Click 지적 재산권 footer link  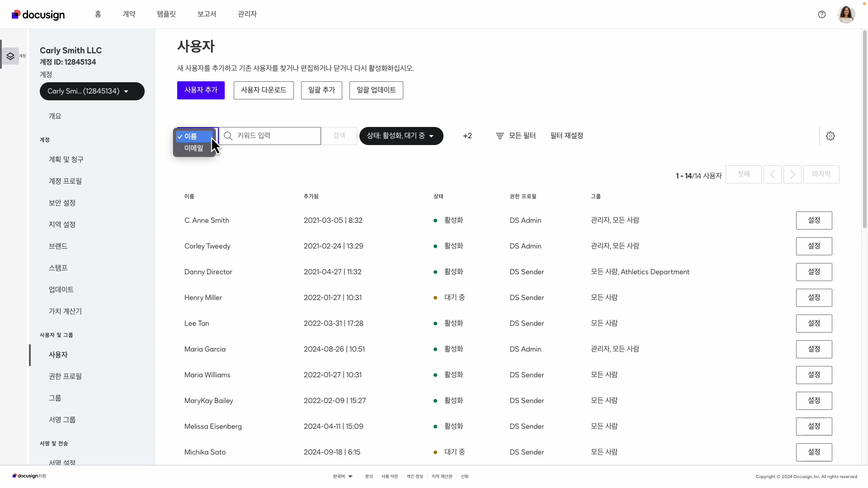pyautogui.click(x=442, y=476)
